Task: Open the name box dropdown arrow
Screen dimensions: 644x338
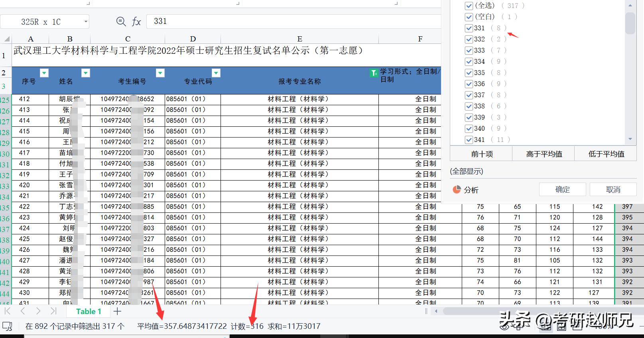Action: coord(85,22)
